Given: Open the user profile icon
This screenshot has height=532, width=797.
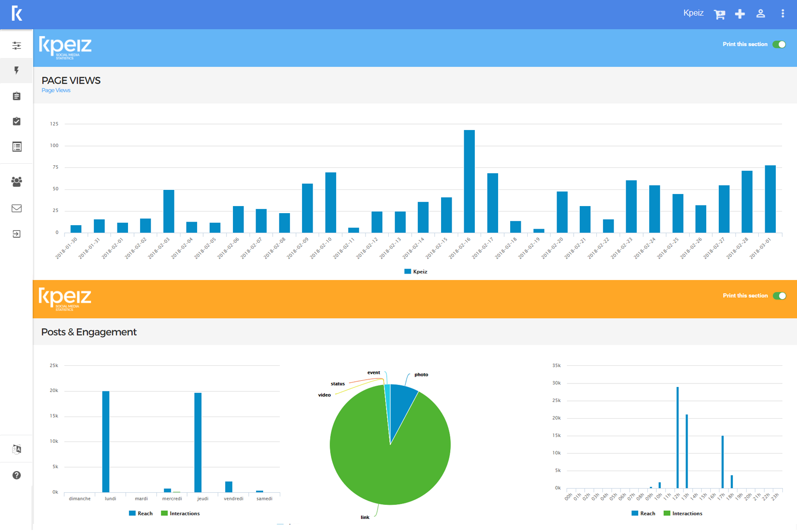Looking at the screenshot, I should (761, 14).
